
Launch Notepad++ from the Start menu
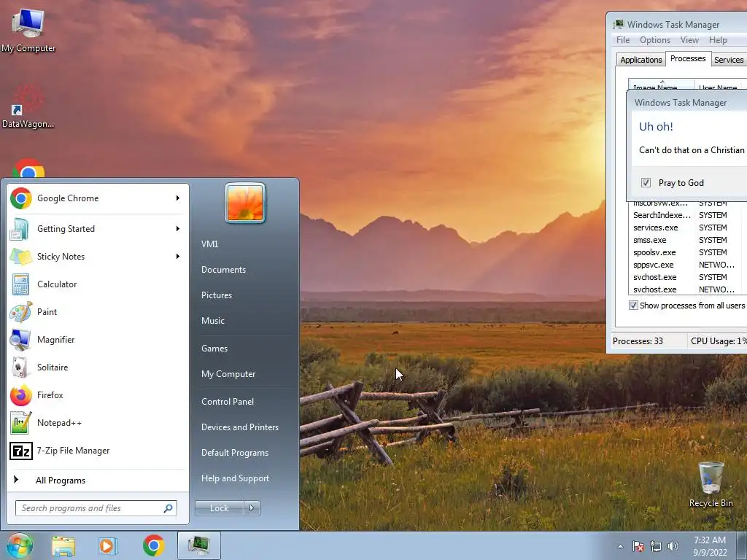click(98, 422)
